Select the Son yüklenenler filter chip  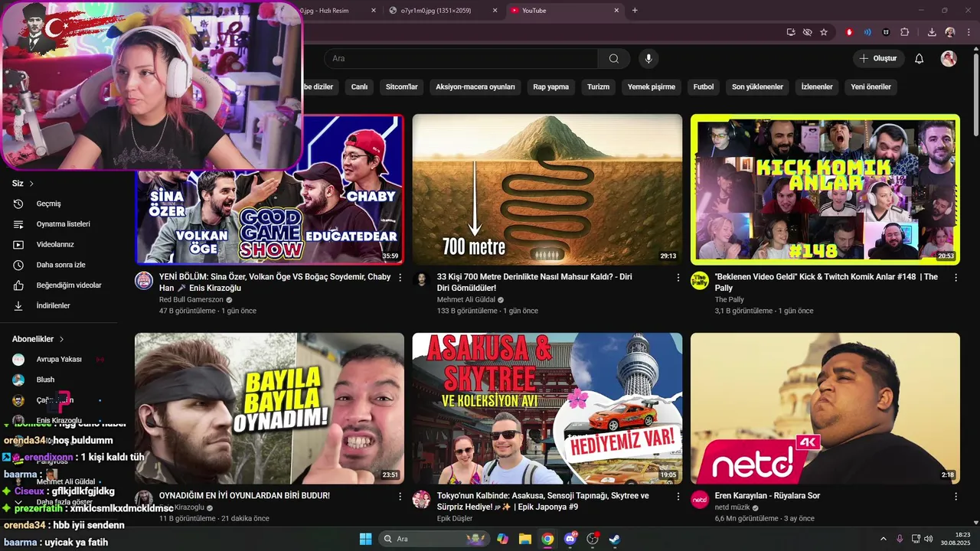[x=757, y=87]
